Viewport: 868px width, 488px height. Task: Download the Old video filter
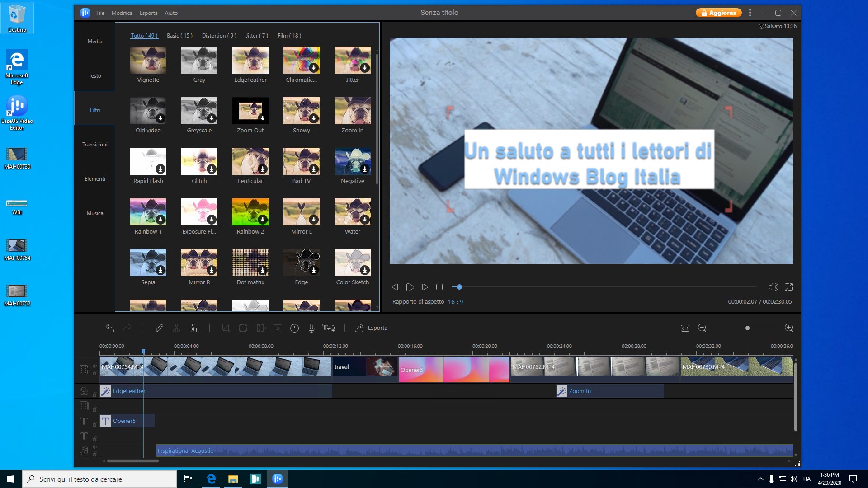[160, 118]
